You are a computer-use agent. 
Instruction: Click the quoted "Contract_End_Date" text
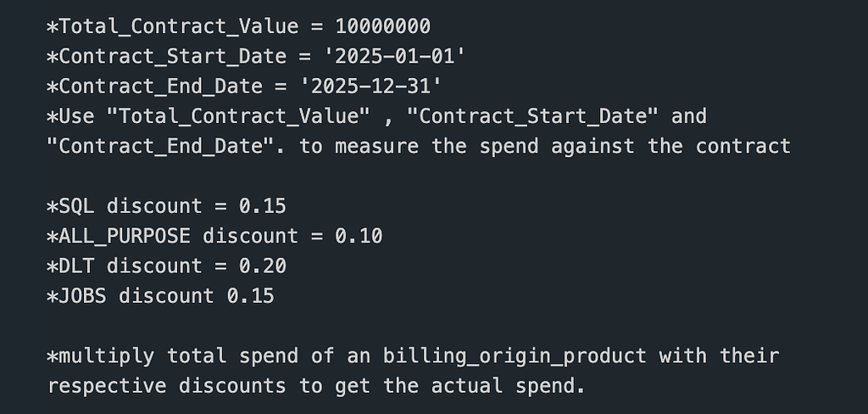tap(167, 146)
